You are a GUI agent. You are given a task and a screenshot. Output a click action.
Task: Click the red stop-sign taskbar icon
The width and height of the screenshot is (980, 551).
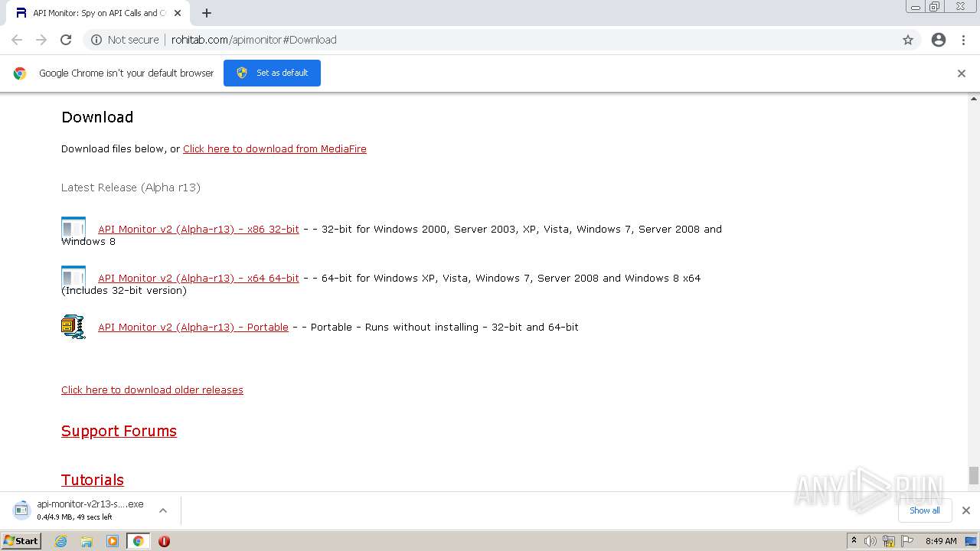164,541
